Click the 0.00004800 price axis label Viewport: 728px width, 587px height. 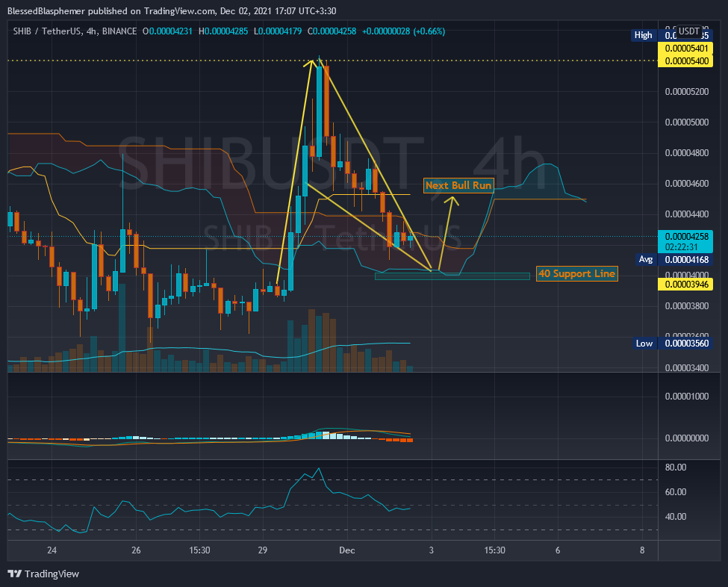[x=687, y=153]
